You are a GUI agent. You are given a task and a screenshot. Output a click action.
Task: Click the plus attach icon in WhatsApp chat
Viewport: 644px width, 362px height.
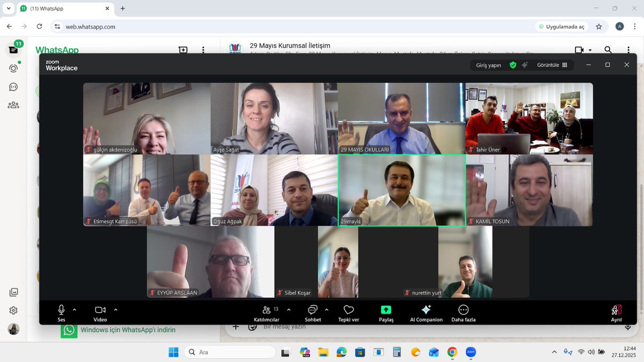235,326
